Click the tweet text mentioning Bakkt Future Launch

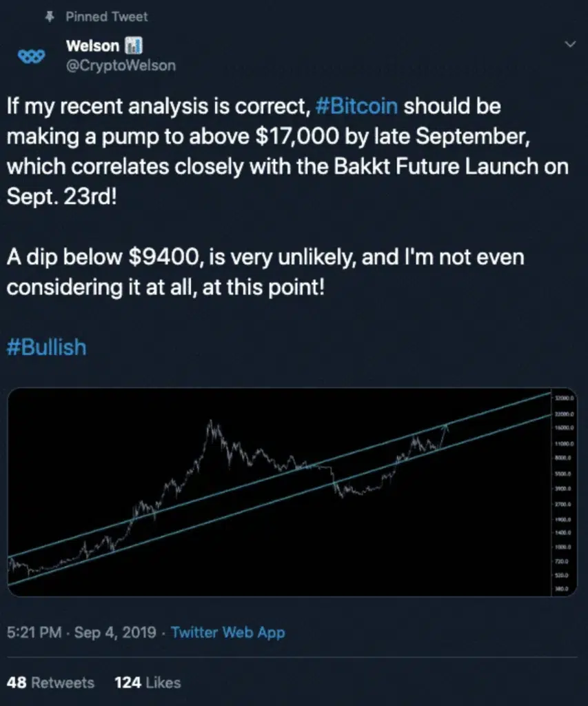coord(287,151)
